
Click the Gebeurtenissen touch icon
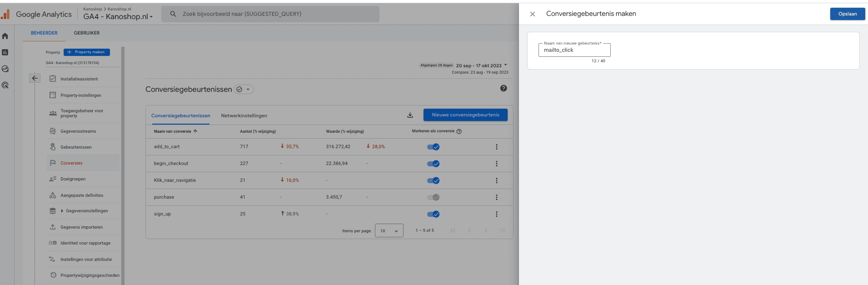click(53, 147)
